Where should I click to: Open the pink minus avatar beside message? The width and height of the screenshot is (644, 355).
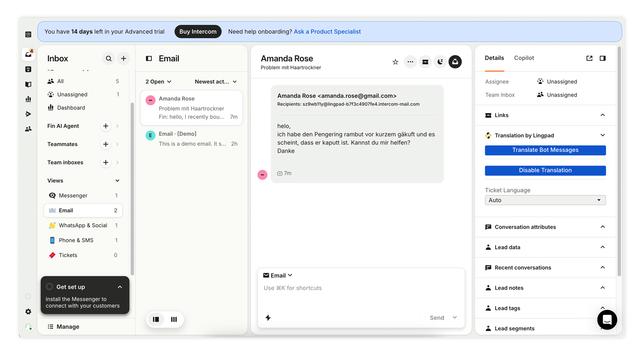coord(262,175)
